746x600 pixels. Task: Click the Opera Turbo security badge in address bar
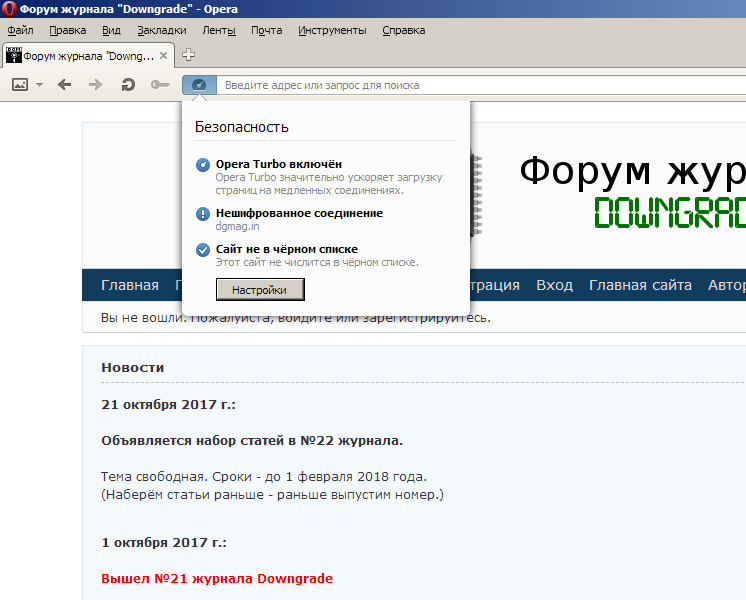click(x=198, y=85)
